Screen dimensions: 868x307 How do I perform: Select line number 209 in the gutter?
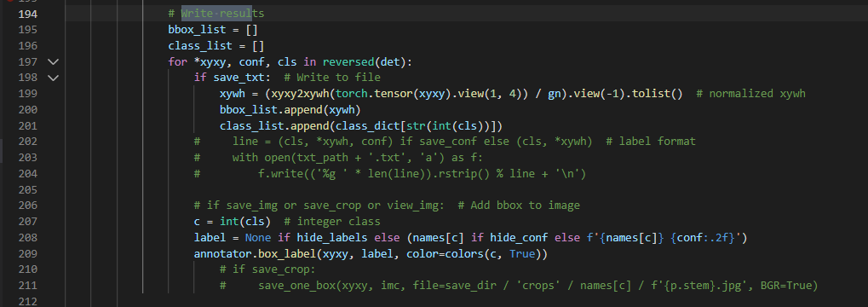coord(27,254)
